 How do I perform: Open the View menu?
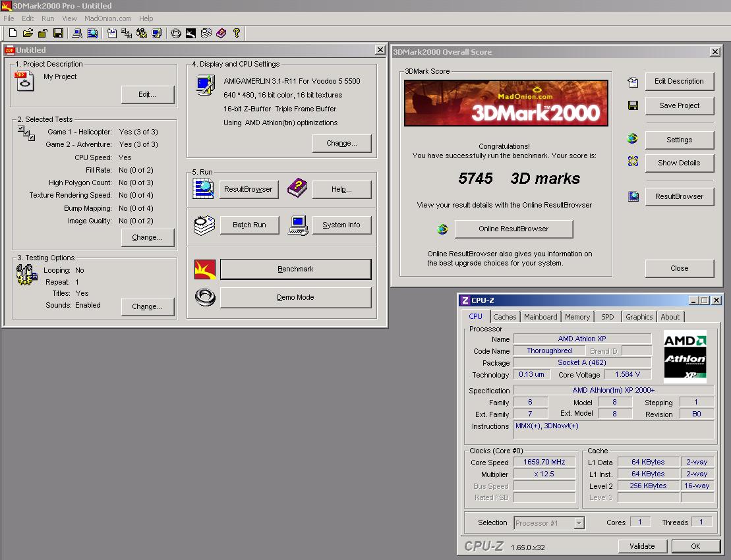coord(69,18)
